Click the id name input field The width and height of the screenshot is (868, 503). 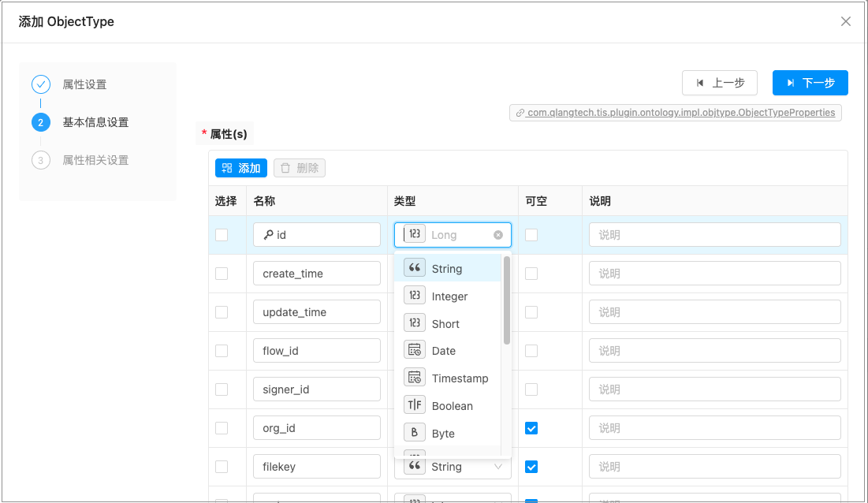[x=317, y=235]
